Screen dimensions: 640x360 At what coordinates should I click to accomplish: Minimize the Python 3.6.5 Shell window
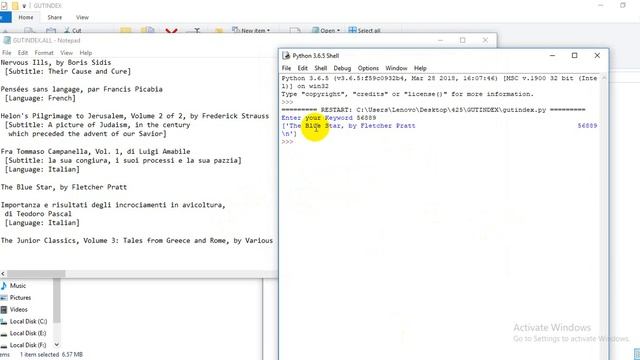coord(552,56)
